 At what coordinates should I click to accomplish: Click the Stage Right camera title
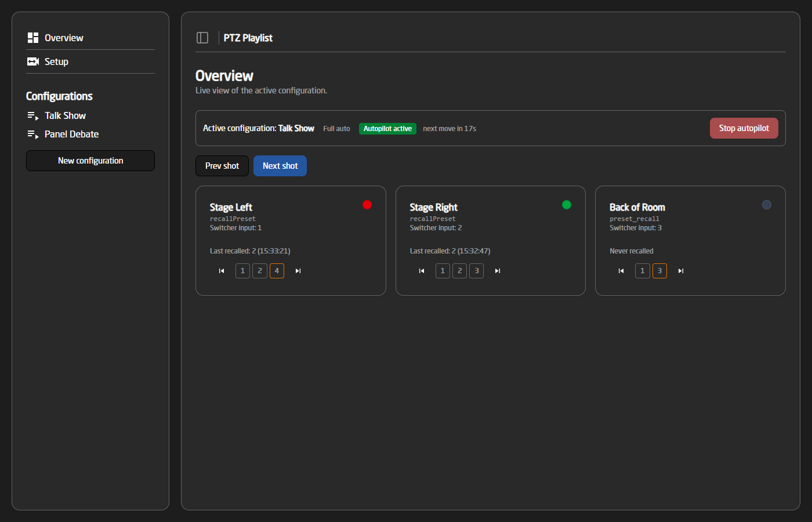(433, 207)
